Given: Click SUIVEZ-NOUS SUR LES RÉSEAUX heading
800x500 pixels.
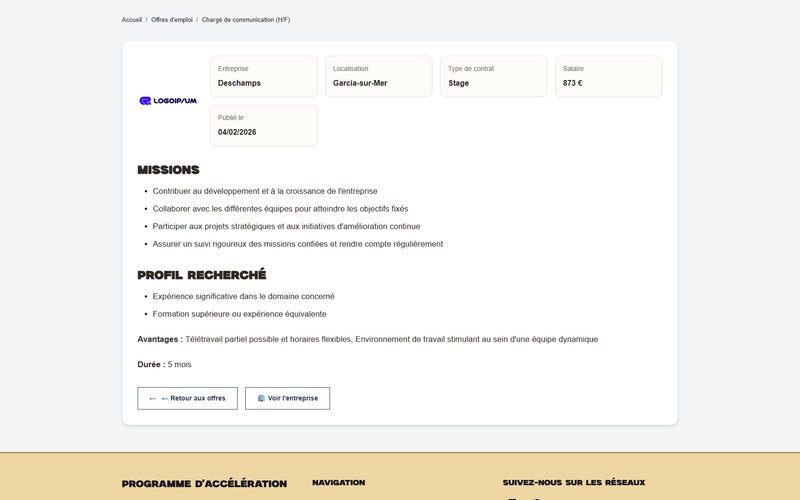Looking at the screenshot, I should [x=574, y=483].
